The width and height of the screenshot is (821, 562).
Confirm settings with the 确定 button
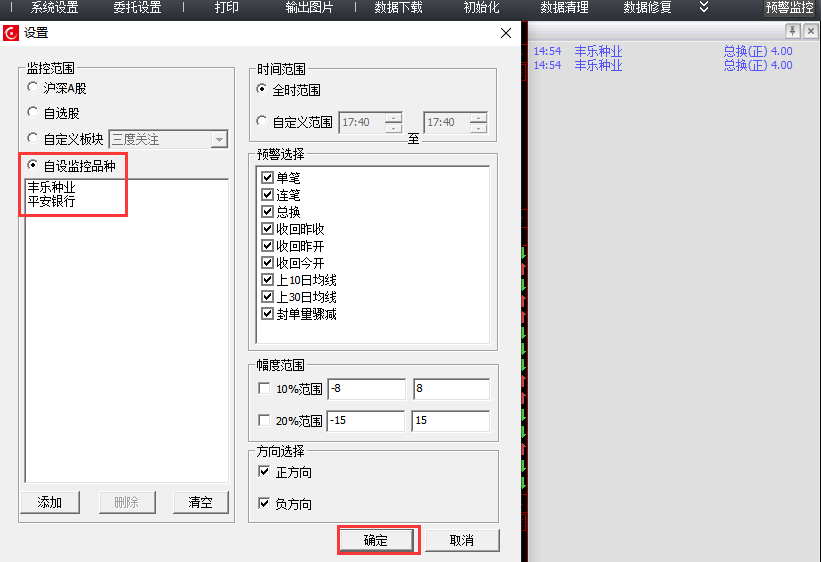[376, 540]
